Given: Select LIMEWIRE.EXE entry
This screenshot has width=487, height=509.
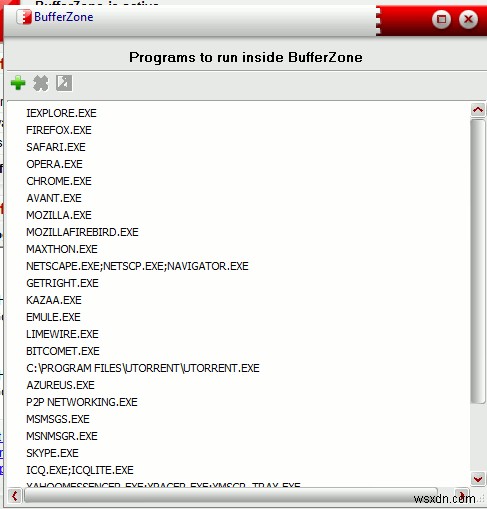Looking at the screenshot, I should pos(62,334).
